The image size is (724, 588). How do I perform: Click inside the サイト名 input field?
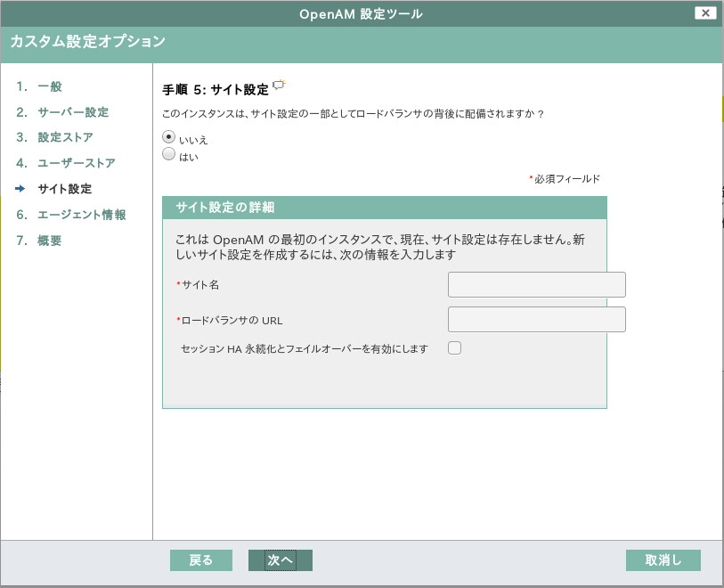click(536, 284)
